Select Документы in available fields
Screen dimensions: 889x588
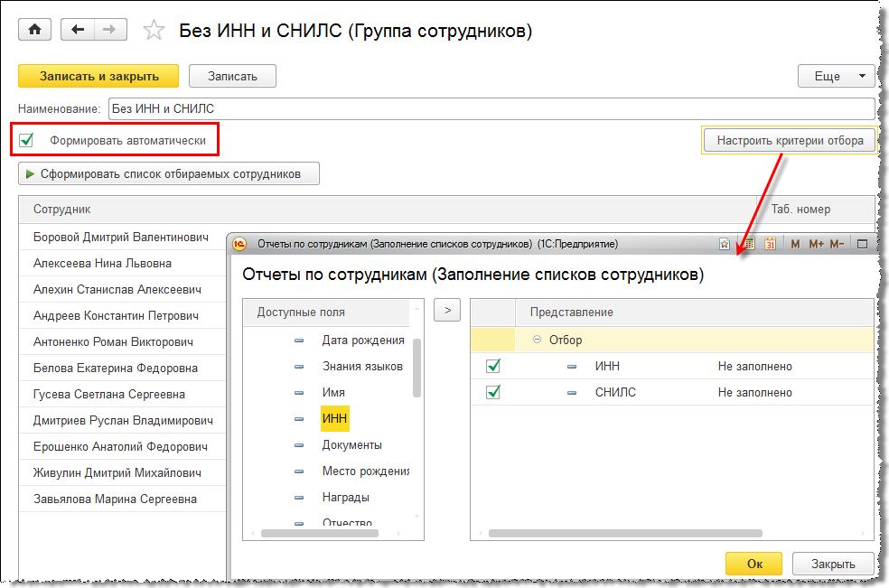click(352, 445)
